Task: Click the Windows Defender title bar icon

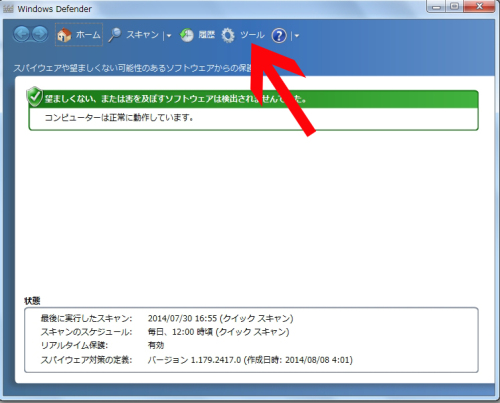Action: 8,9
